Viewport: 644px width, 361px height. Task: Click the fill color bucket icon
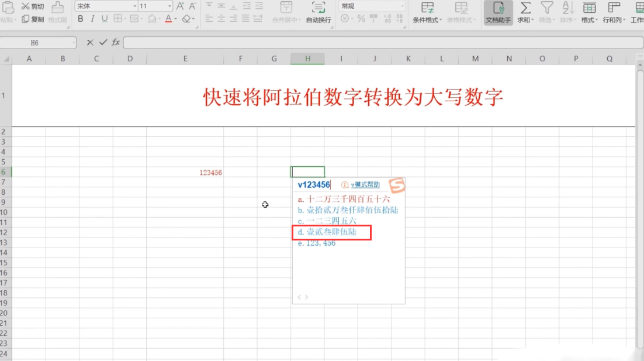(x=151, y=19)
